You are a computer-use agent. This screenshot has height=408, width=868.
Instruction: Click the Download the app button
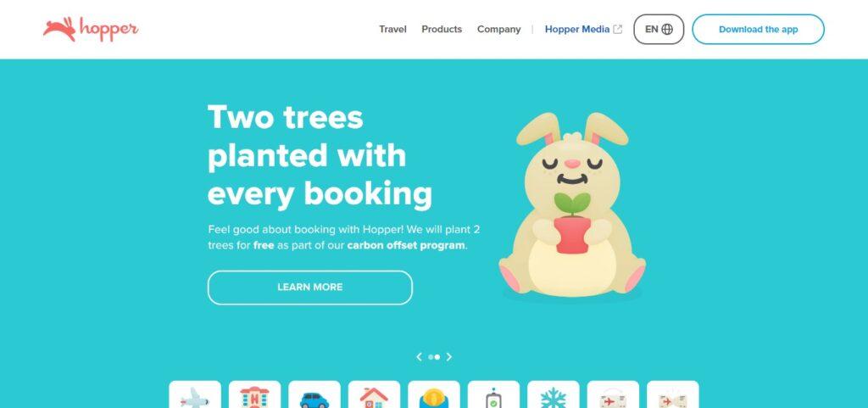click(759, 30)
